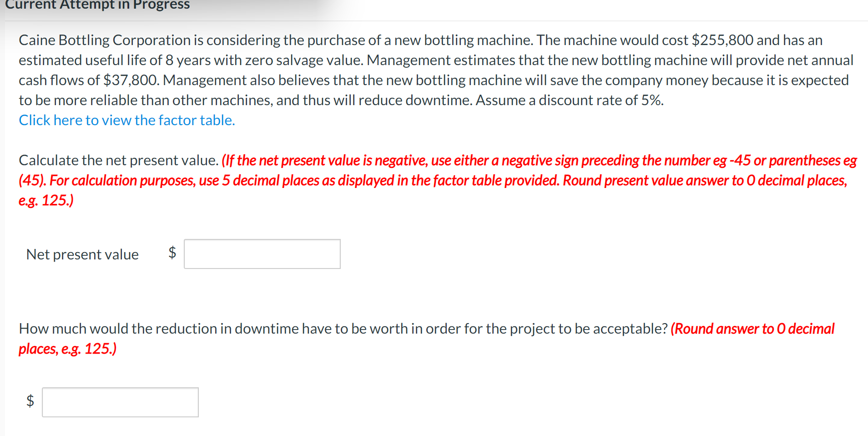Click the dollar sign next to Net present value
Screen dimensions: 868x436
pos(172,254)
